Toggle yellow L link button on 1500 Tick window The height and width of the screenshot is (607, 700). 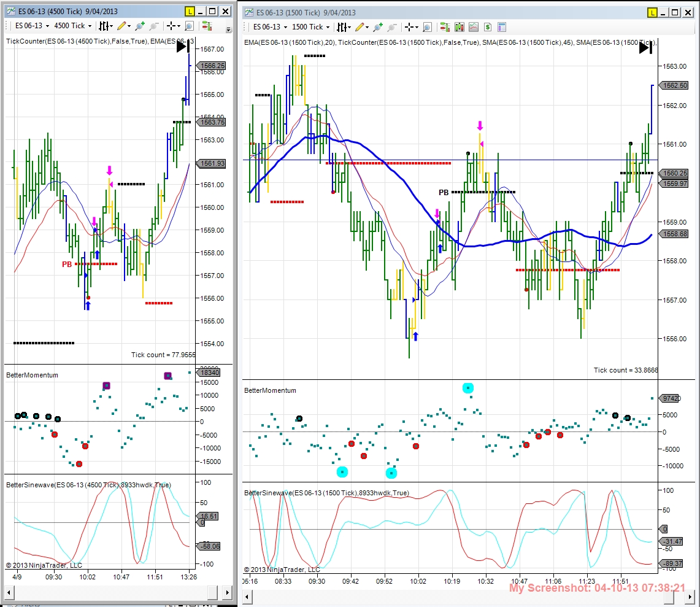pyautogui.click(x=652, y=12)
